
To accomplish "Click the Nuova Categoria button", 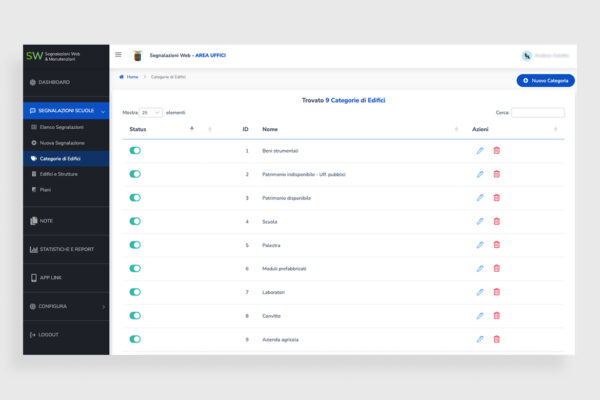I will pos(546,80).
